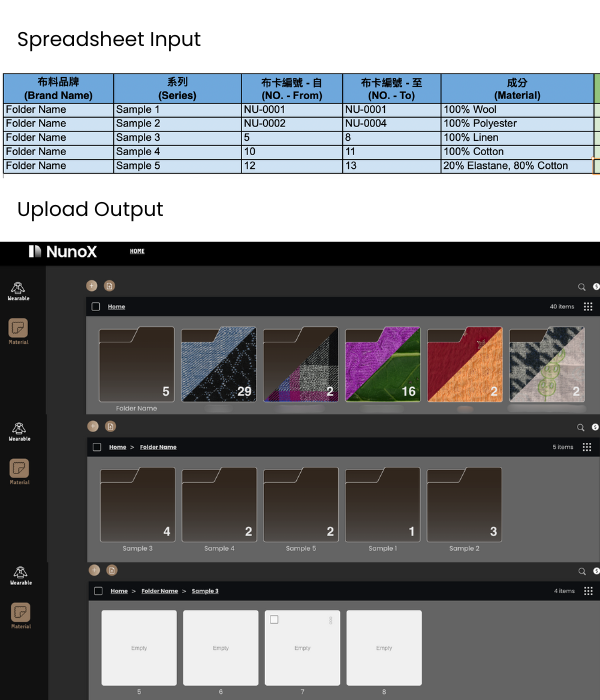Toggle grid view in the 5 items bar
Viewport: 600px width, 700px height.
[x=587, y=447]
